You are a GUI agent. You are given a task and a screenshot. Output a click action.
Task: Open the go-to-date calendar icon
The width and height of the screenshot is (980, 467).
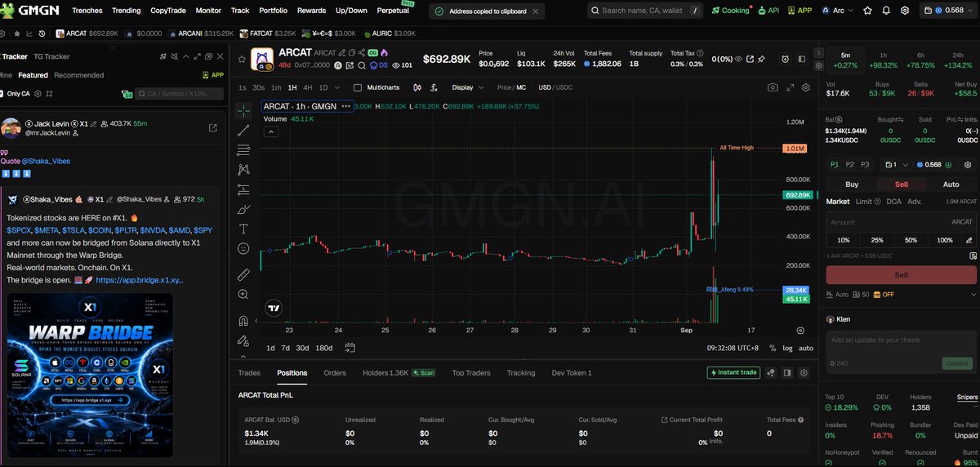[350, 348]
